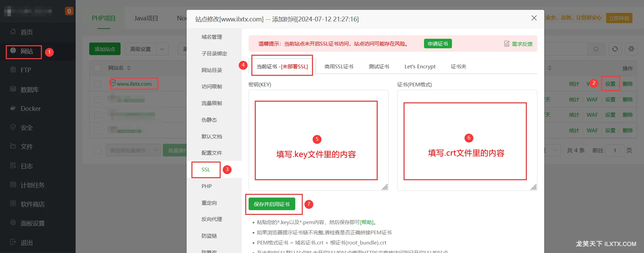Click the grid icon beside 软件商店

click(13, 204)
